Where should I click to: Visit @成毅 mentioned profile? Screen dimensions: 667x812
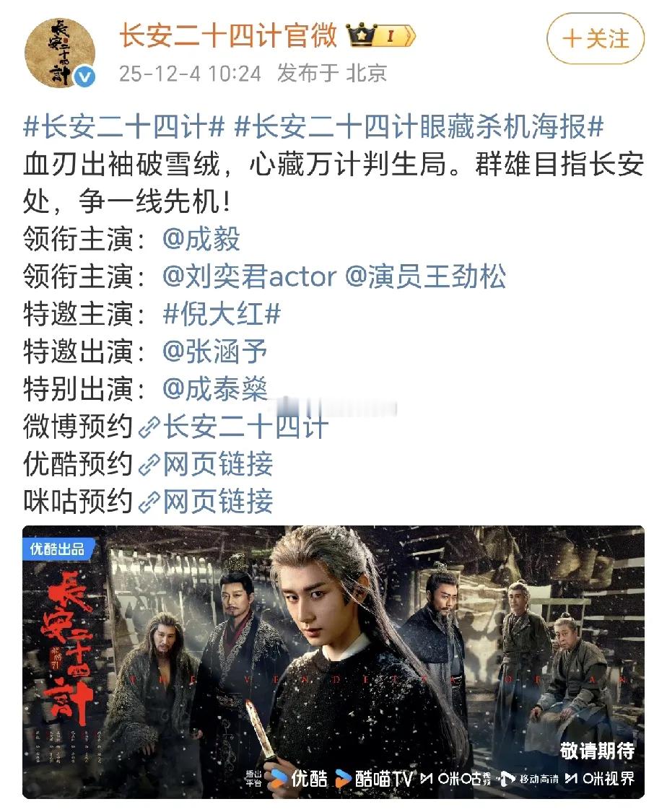pos(201,239)
